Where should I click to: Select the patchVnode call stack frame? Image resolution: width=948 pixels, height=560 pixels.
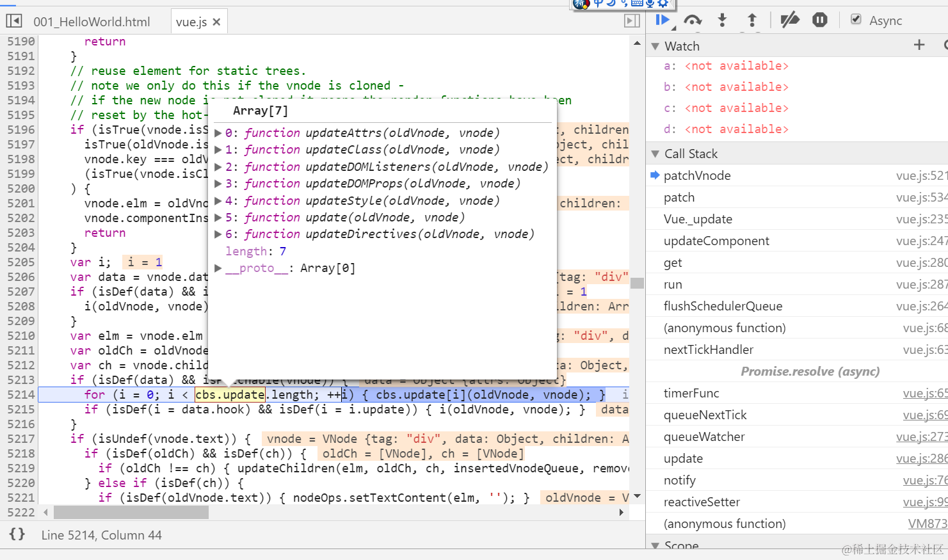point(797,175)
